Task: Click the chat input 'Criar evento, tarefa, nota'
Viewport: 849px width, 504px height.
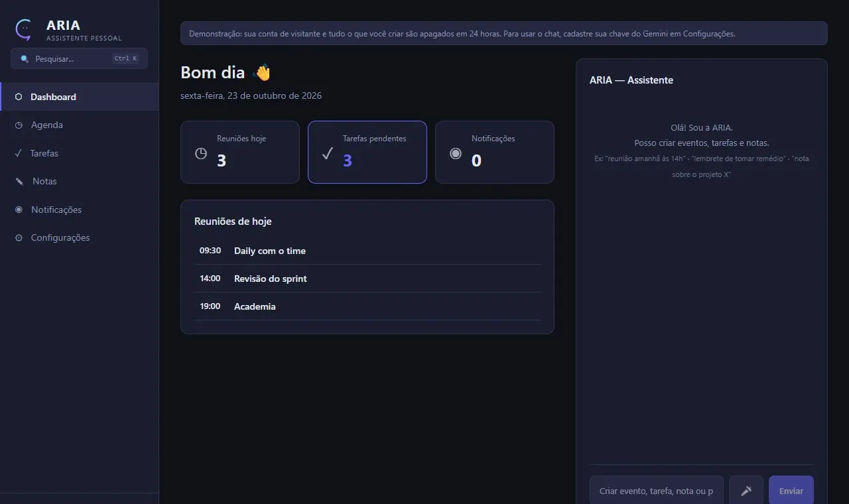Action: (657, 491)
